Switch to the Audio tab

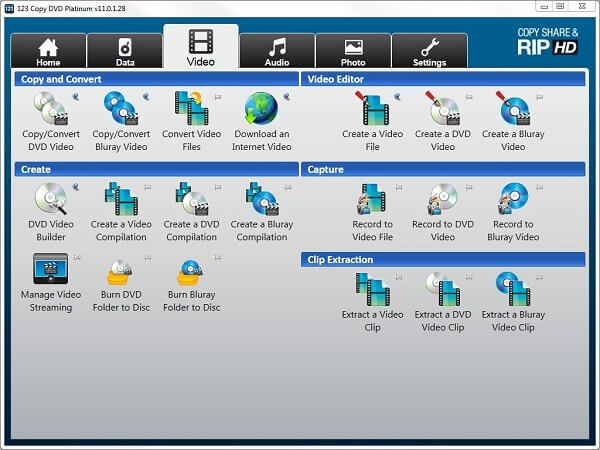pyautogui.click(x=277, y=50)
